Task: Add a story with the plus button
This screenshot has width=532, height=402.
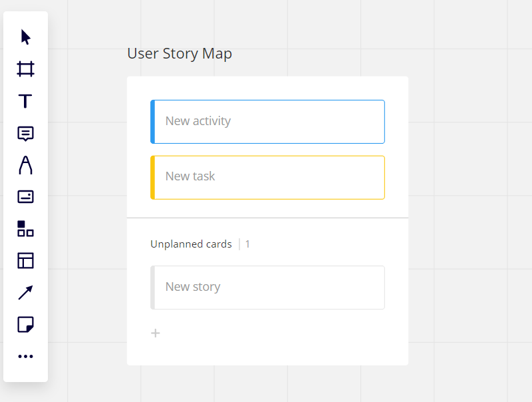Action: pos(156,333)
